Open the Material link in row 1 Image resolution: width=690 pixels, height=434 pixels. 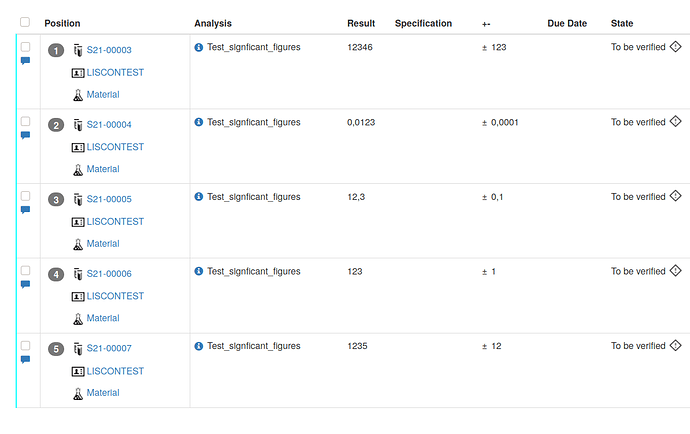[x=103, y=95]
